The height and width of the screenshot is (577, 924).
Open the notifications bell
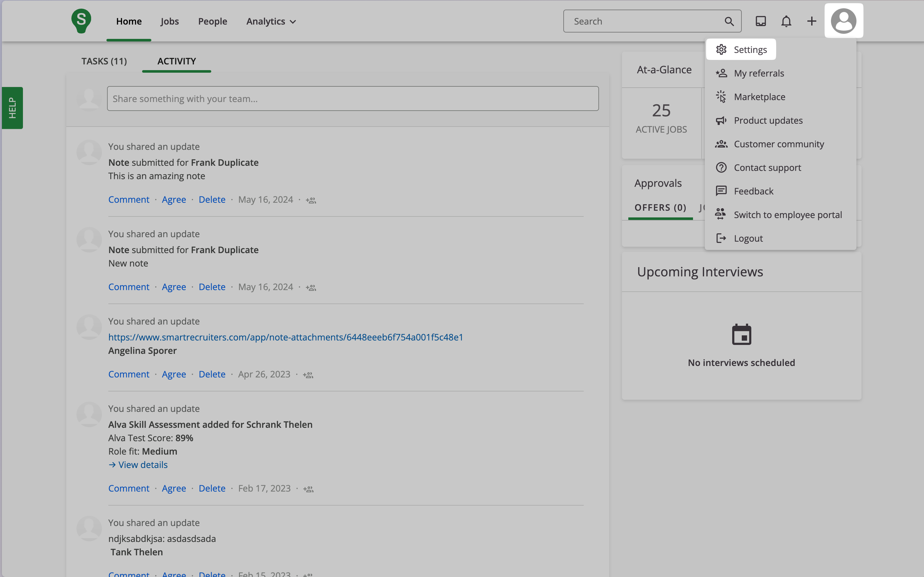tap(786, 21)
